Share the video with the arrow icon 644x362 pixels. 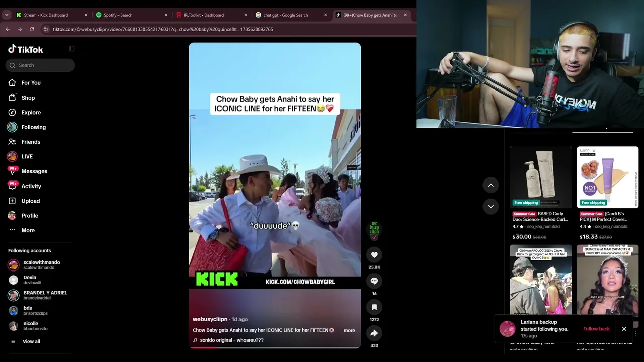374,333
